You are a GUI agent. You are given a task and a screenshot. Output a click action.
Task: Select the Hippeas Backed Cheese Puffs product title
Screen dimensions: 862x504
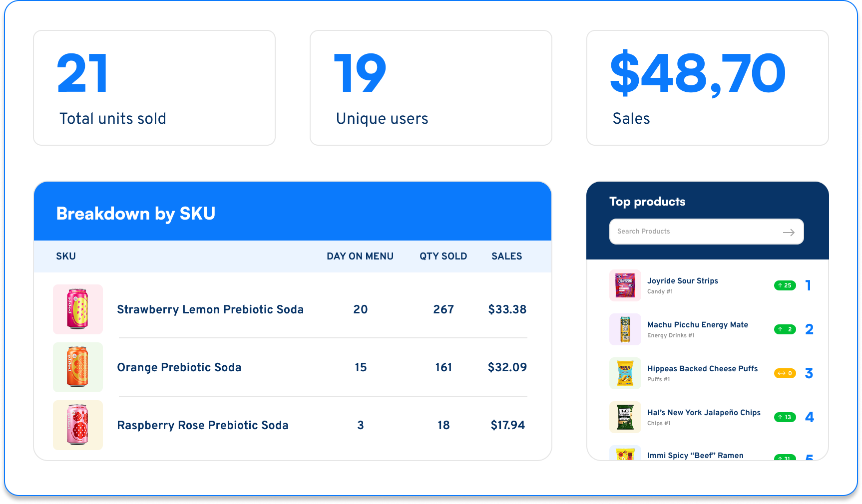702,369
